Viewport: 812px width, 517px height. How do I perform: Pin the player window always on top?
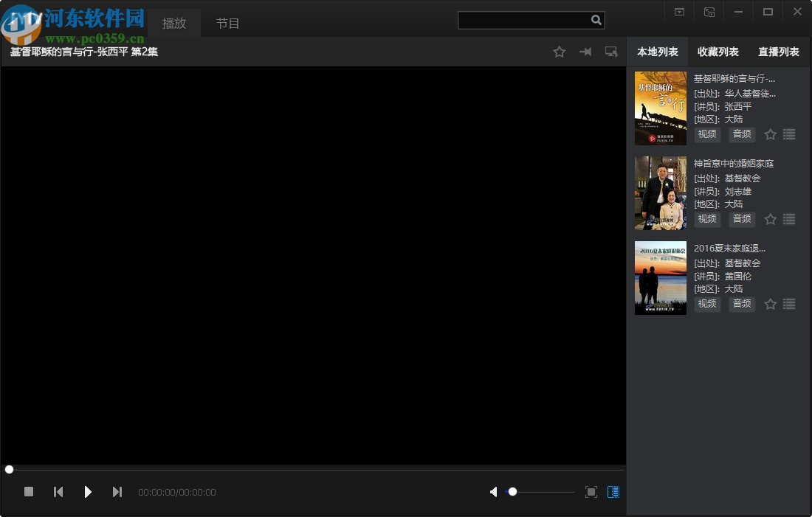[x=585, y=52]
